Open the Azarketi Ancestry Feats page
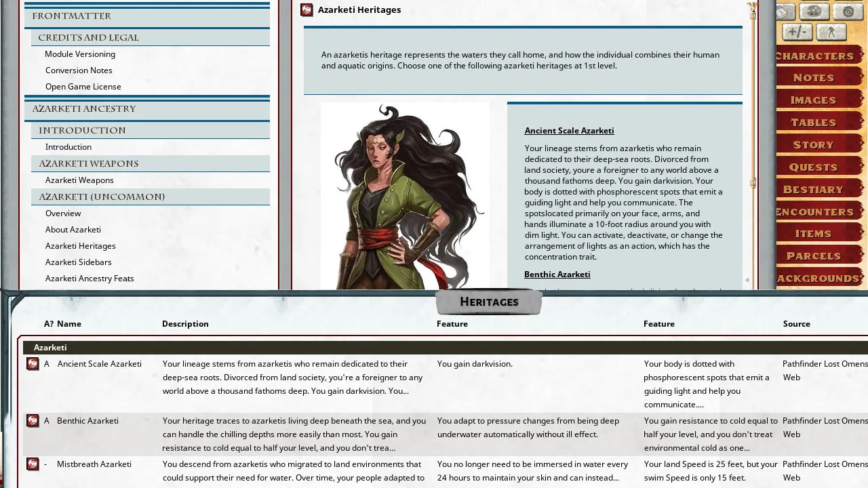The image size is (868, 488). 90,279
